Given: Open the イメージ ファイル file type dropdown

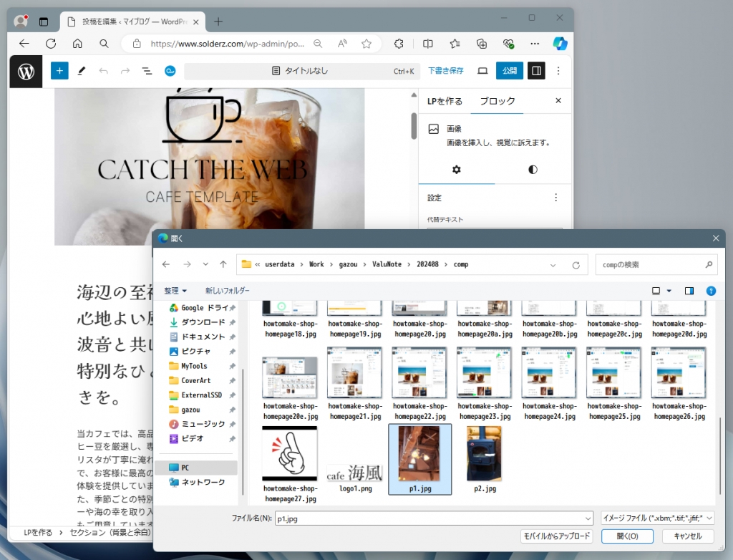Looking at the screenshot, I should pyautogui.click(x=657, y=518).
